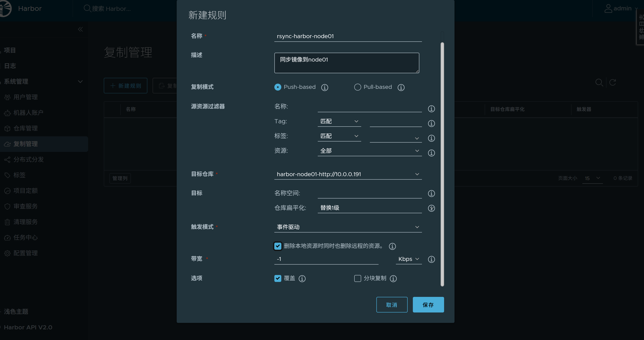Click info icon beside Tag filter

[431, 124]
